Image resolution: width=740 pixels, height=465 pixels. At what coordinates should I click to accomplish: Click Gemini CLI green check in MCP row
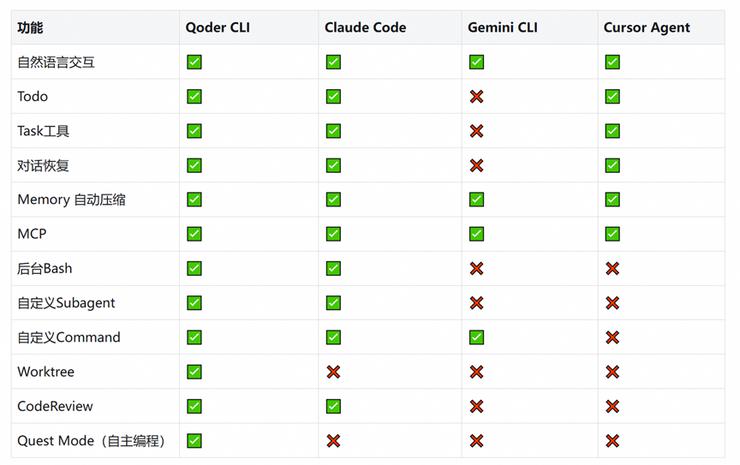(x=477, y=234)
